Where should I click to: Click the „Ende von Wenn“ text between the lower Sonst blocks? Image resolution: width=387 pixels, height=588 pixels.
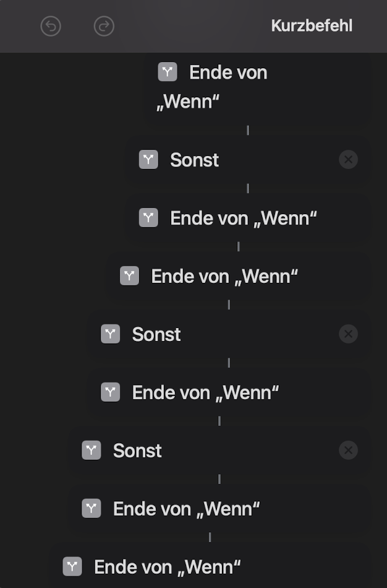coord(205,392)
